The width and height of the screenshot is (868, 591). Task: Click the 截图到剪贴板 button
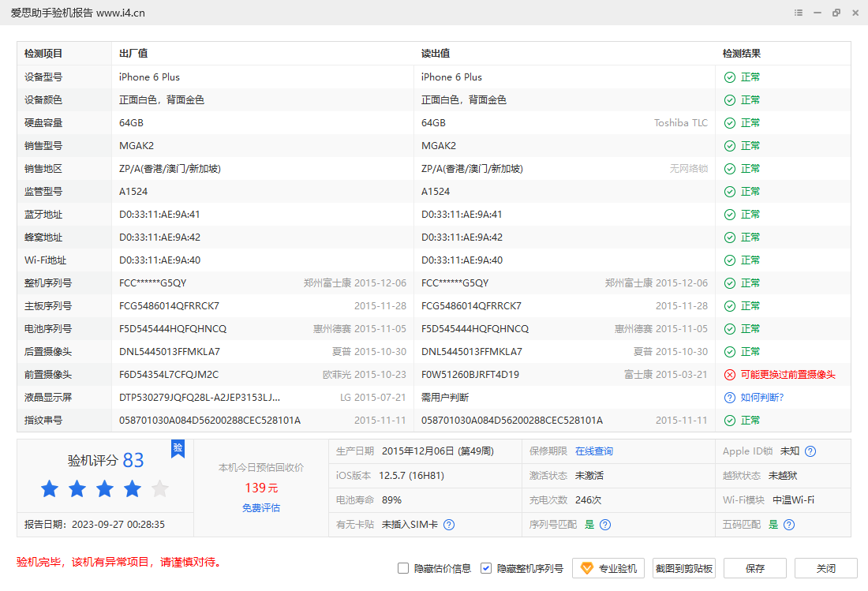(684, 568)
